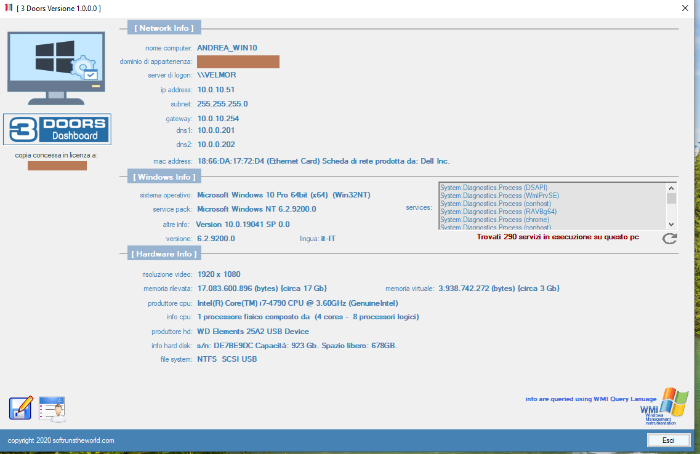
Task: Click computer name ANDREA_WIN10
Action: 227,48
